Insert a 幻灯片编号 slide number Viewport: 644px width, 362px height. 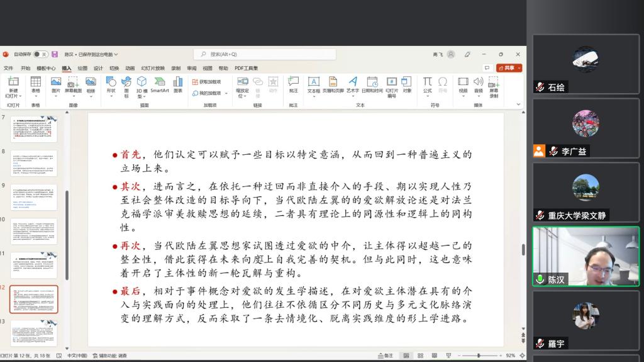pyautogui.click(x=392, y=87)
